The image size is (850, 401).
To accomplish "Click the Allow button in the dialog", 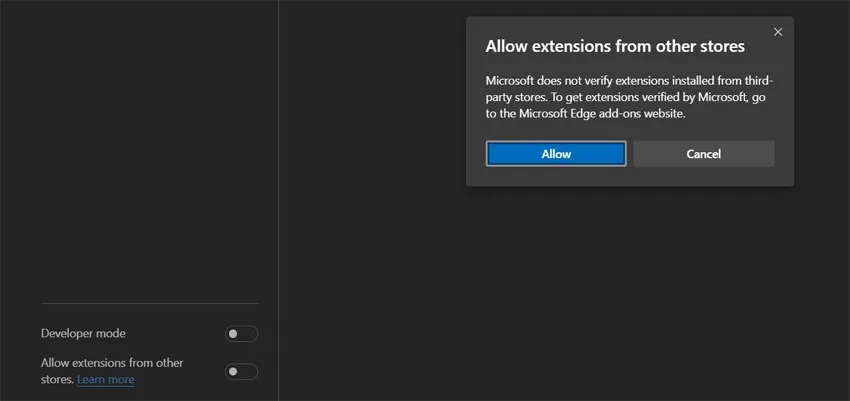I will click(556, 154).
